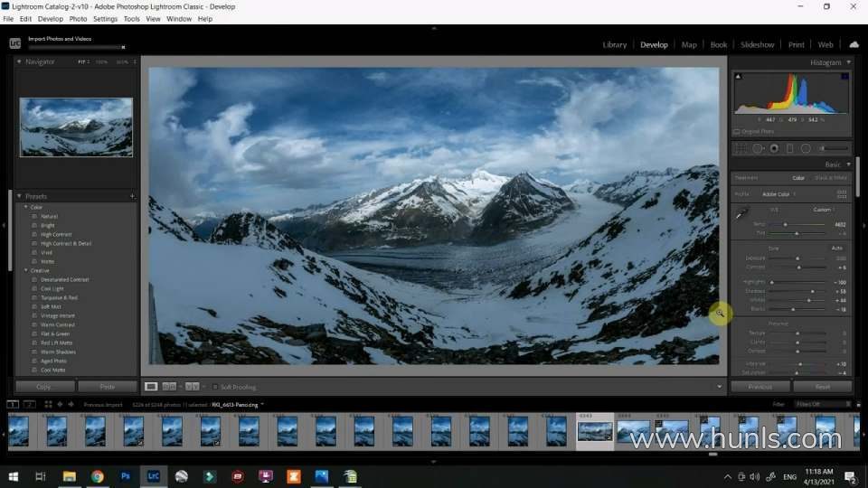The height and width of the screenshot is (488, 868).
Task: Switch treatment to Black & White
Action: 830,178
